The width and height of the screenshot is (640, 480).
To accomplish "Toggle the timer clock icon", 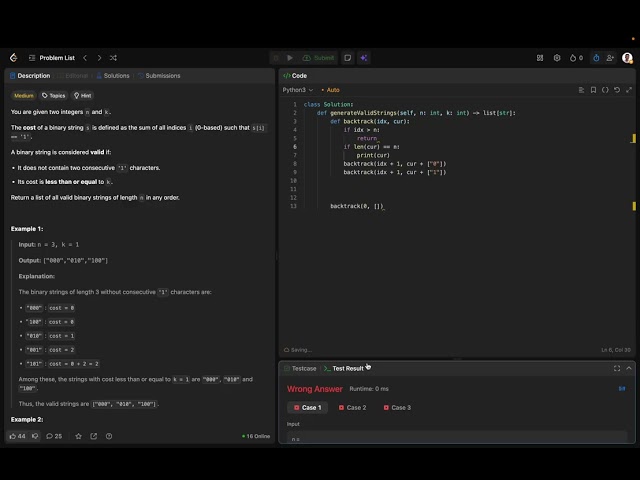I will [596, 58].
